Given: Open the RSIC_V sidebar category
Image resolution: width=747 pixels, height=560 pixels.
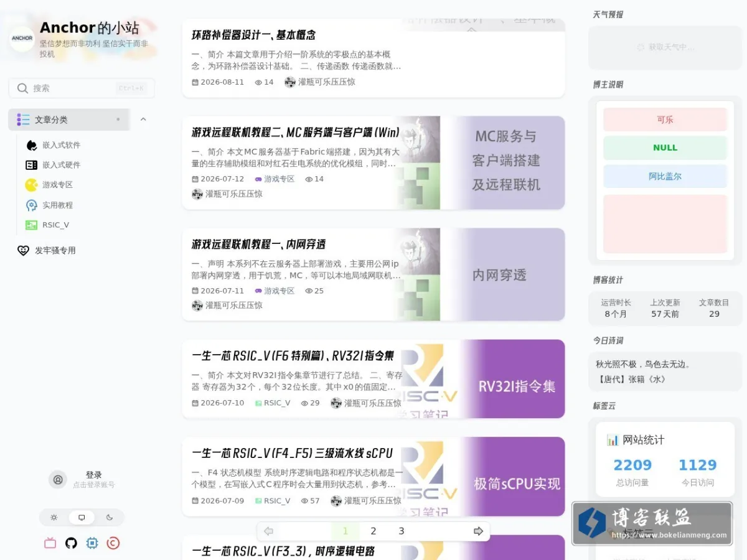Looking at the screenshot, I should tap(55, 225).
